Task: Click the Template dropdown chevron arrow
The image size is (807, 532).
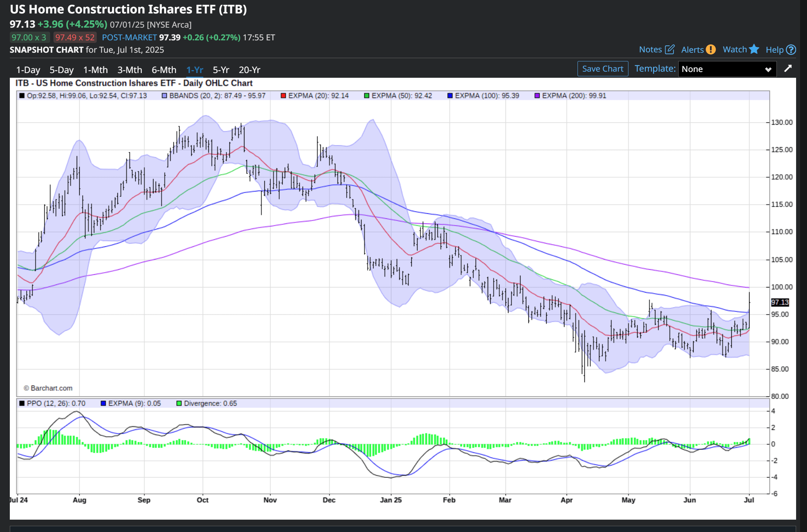Action: [x=768, y=69]
